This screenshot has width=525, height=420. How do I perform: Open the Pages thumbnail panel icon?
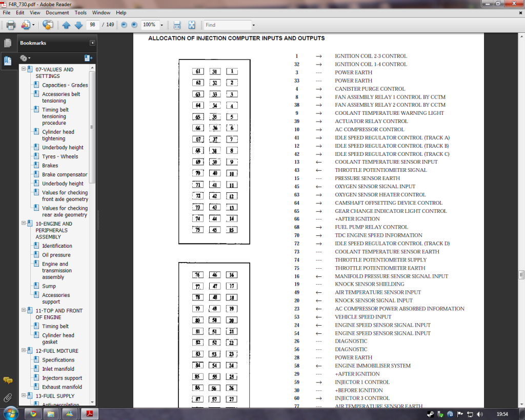click(7, 43)
